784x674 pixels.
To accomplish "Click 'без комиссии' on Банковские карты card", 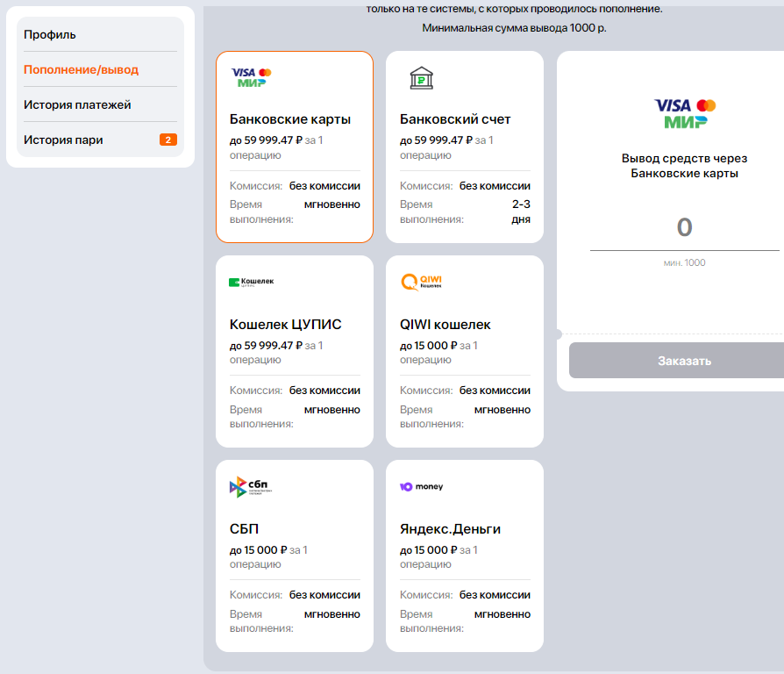I will [324, 186].
